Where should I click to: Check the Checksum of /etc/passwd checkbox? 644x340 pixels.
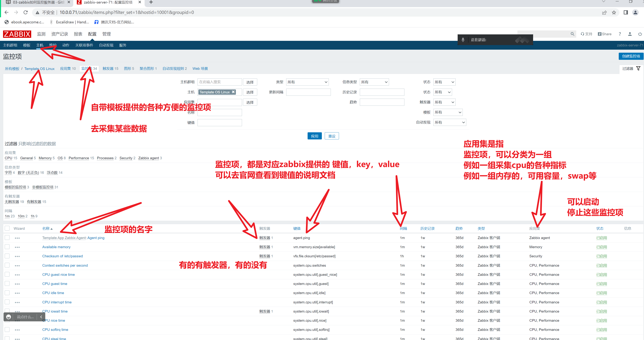pos(7,256)
